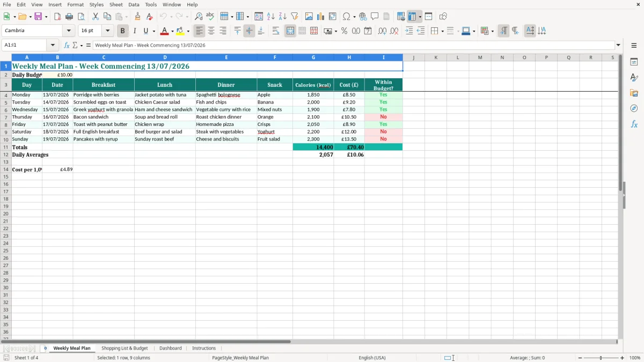Image resolution: width=644 pixels, height=362 pixels.
Task: Insert a comment
Action: click(x=375, y=17)
